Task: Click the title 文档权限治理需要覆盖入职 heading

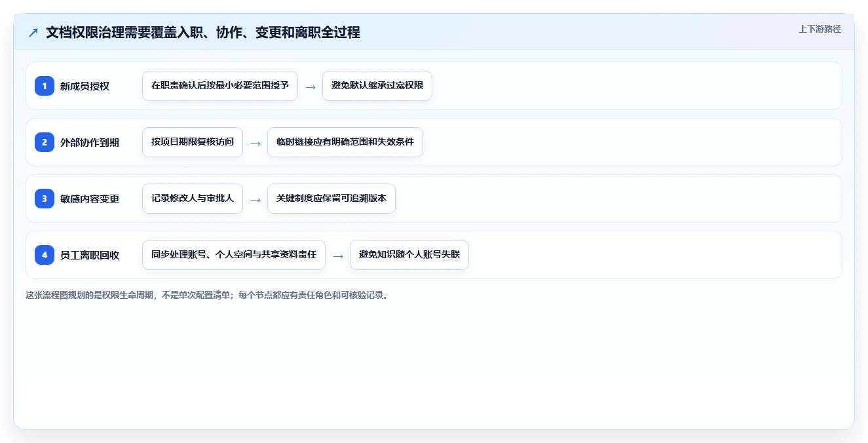Action: click(203, 32)
